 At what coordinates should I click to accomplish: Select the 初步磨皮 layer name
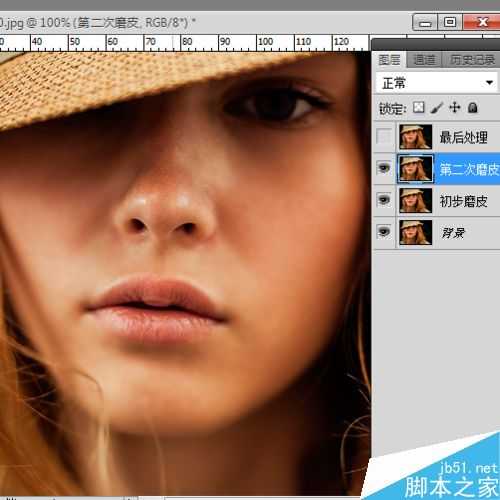(463, 201)
